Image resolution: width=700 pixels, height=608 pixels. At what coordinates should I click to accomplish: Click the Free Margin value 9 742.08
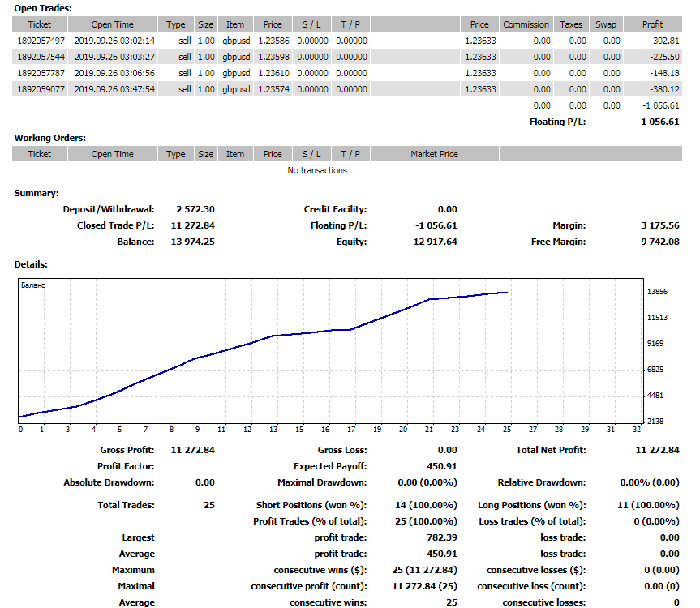coord(659,242)
